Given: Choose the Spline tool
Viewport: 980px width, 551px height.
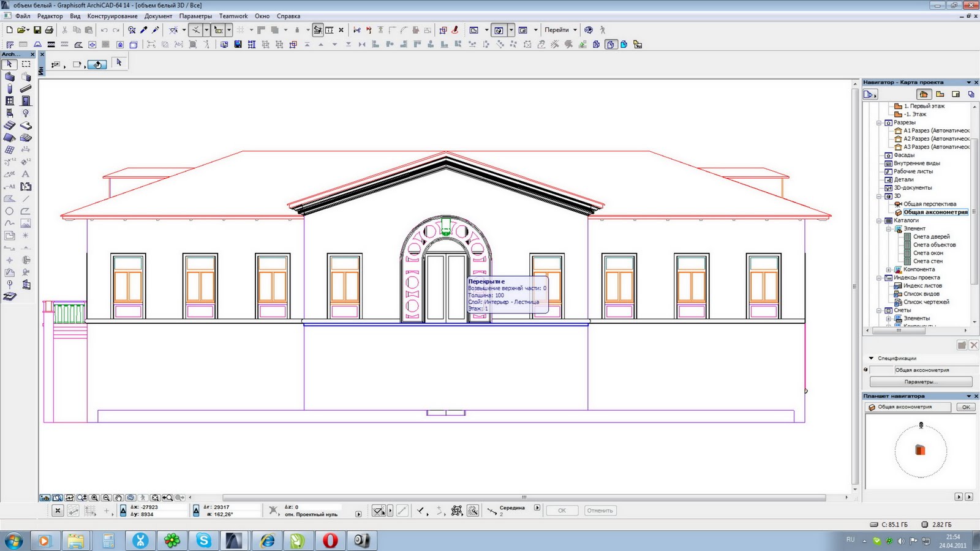Looking at the screenshot, I should click(10, 223).
